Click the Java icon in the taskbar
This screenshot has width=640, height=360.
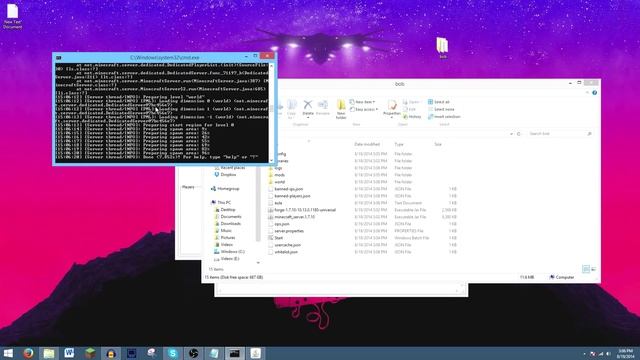click(256, 353)
